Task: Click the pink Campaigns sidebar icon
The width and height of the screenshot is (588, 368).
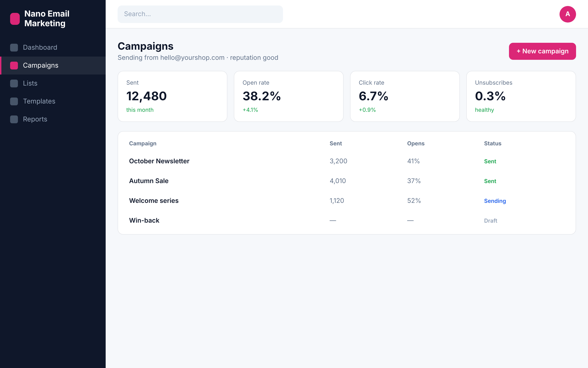Action: pyautogui.click(x=14, y=66)
